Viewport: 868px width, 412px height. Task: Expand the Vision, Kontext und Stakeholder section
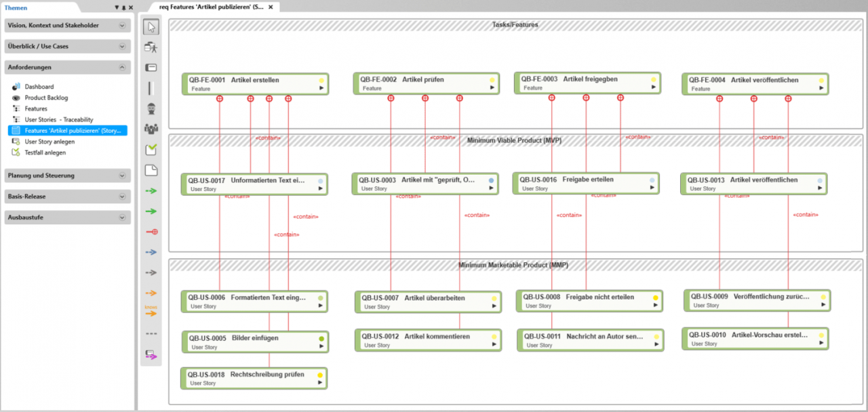[x=122, y=26]
